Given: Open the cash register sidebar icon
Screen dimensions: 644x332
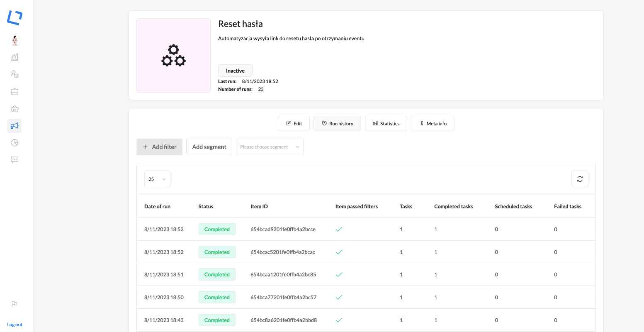Looking at the screenshot, I should [15, 57].
